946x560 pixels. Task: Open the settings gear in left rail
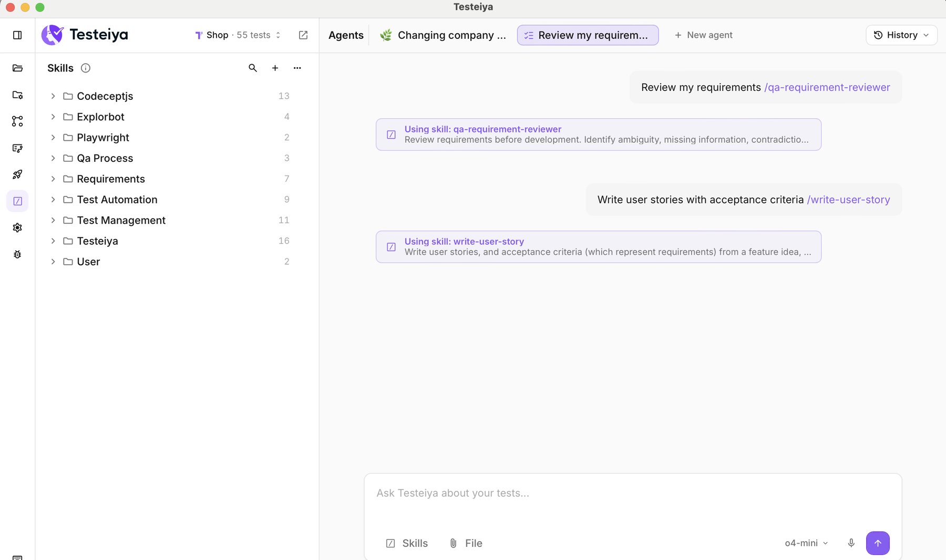coord(17,227)
